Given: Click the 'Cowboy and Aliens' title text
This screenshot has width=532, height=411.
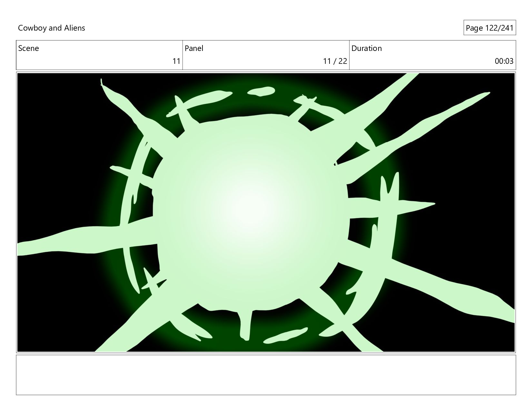Looking at the screenshot, I should point(52,28).
